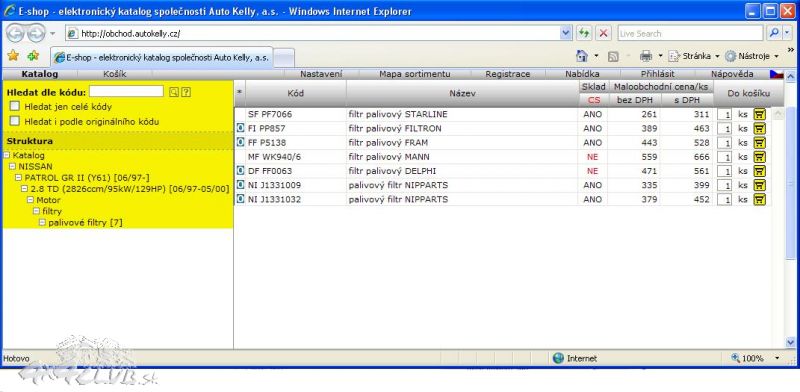Add FF P5138 FRAM to cart
Viewport: 800px width, 392px height.
tap(760, 142)
